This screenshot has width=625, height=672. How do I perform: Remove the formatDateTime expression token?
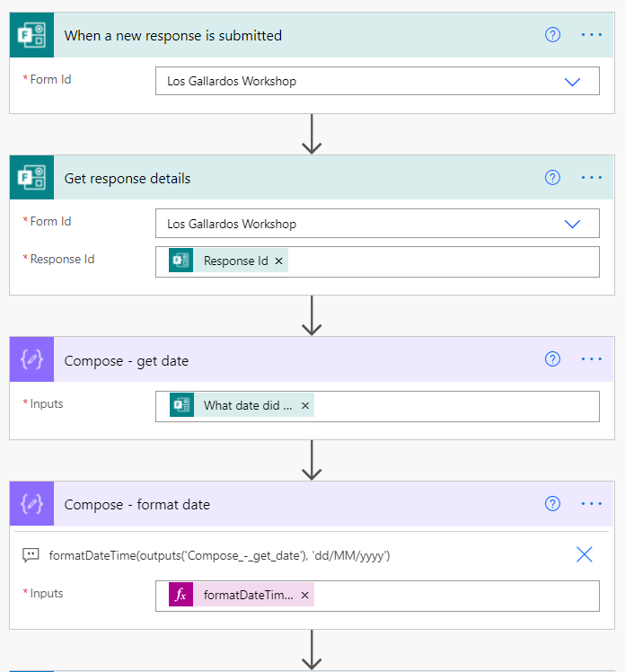click(x=305, y=595)
